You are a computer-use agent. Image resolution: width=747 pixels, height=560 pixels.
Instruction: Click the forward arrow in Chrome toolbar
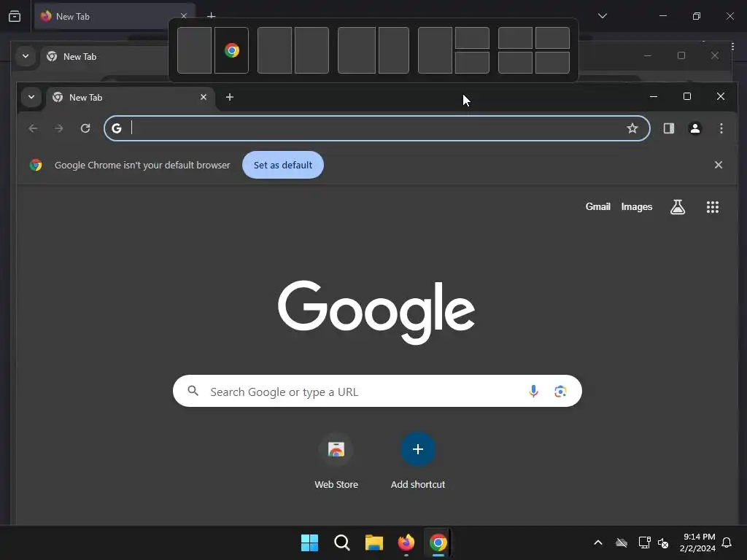click(58, 128)
